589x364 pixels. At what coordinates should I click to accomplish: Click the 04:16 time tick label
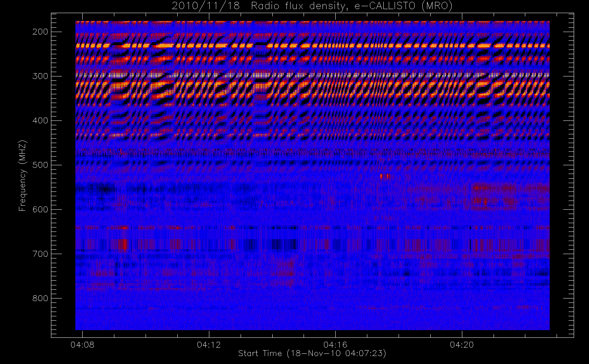(x=335, y=344)
